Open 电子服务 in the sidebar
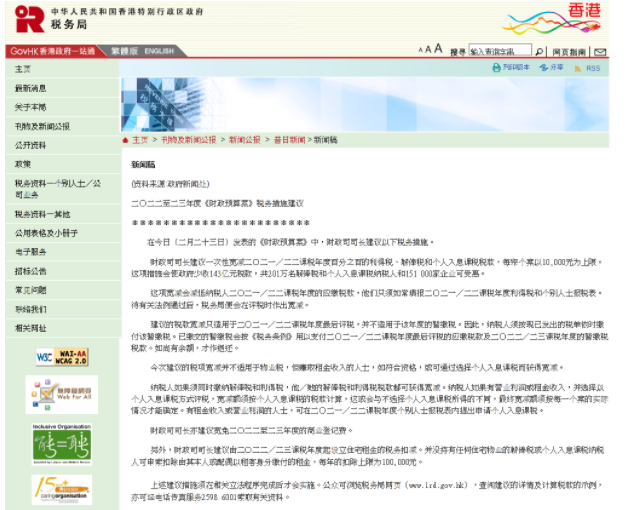This screenshot has height=510, width=629. 63,252
